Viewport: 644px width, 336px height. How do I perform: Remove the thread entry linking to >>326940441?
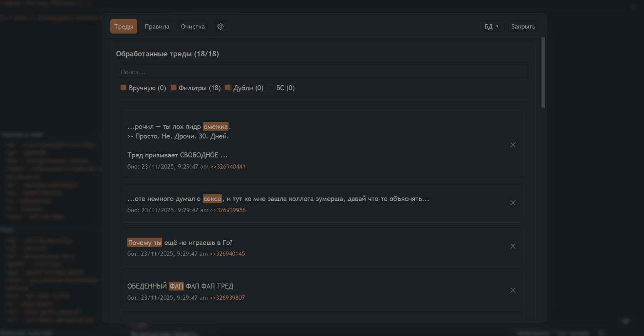point(513,145)
